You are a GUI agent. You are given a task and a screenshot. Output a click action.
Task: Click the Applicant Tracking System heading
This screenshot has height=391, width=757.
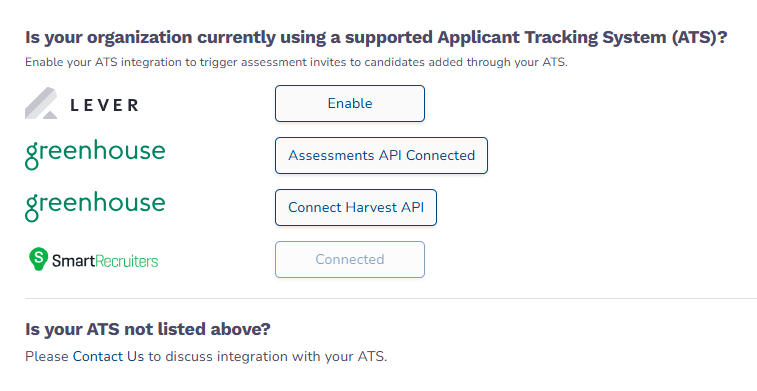point(376,37)
